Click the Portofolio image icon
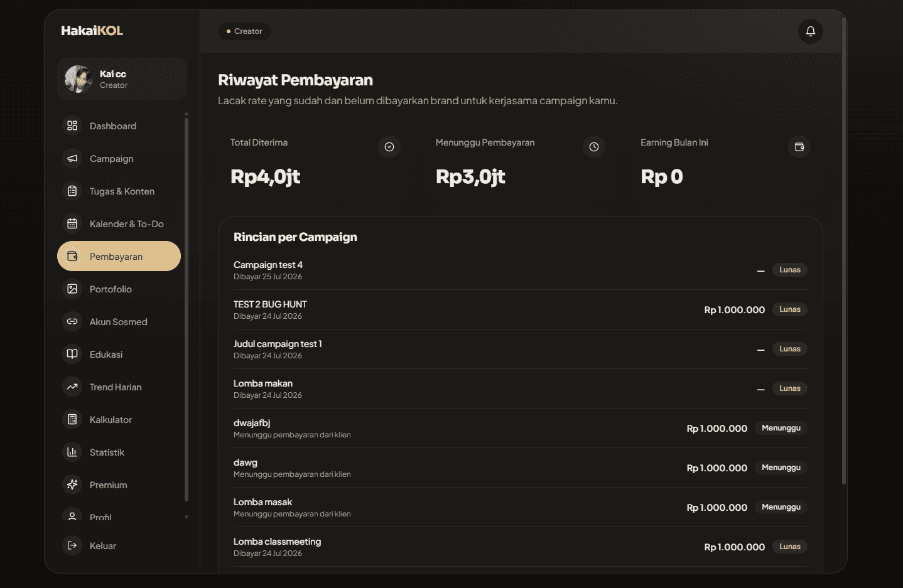This screenshot has width=903, height=588. pos(72,289)
